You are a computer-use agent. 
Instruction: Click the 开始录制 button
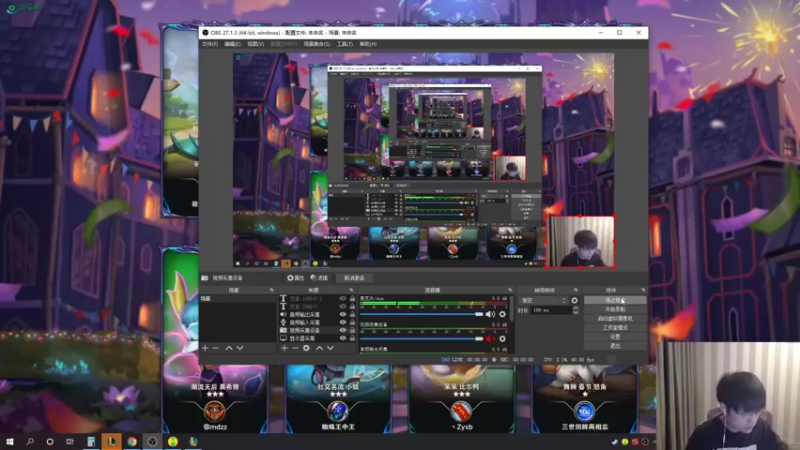click(615, 309)
